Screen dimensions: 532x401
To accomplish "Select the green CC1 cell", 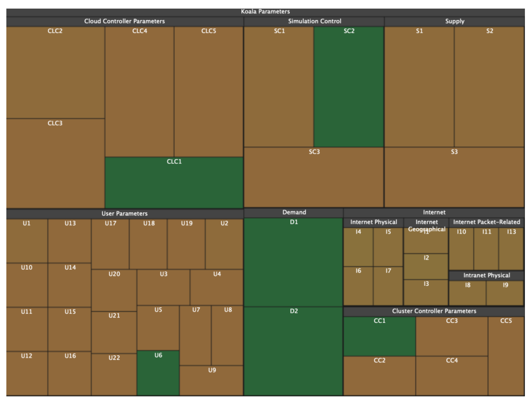I will point(379,337).
